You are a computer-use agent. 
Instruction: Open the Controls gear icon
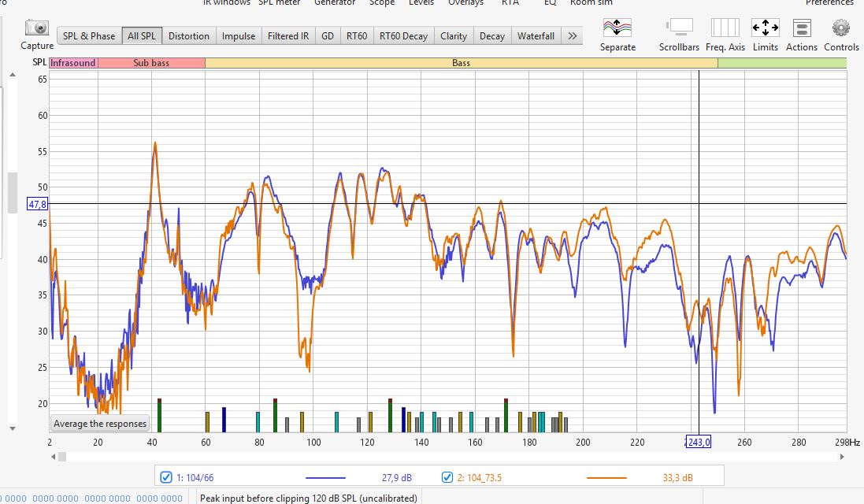coord(841,28)
